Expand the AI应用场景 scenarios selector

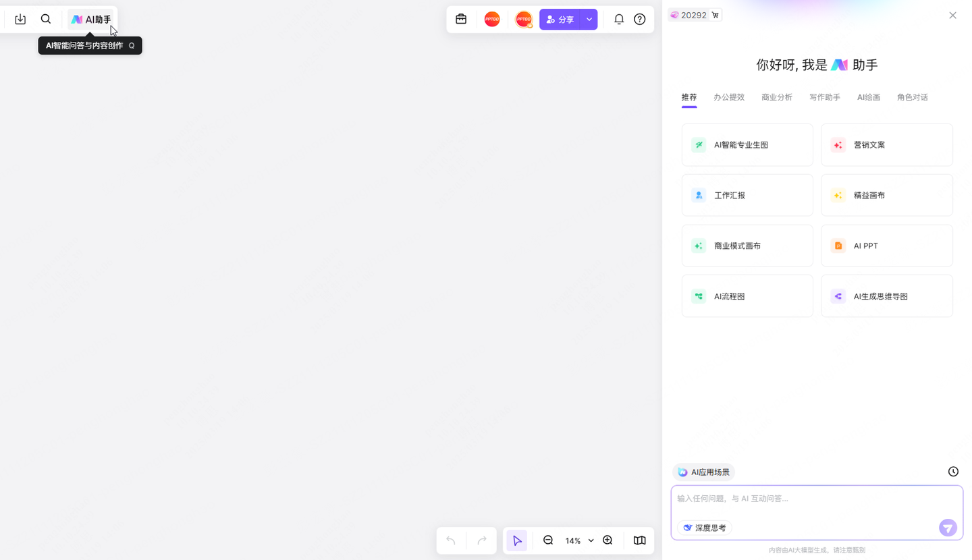(703, 472)
